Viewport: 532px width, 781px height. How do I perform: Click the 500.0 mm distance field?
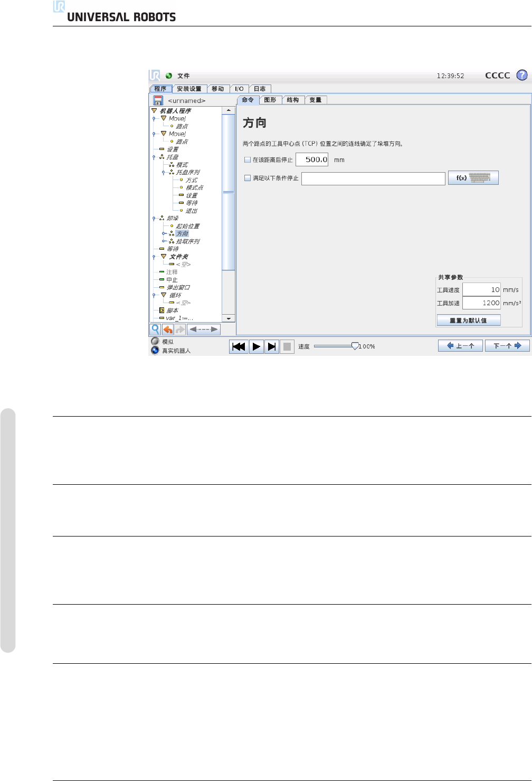click(312, 159)
